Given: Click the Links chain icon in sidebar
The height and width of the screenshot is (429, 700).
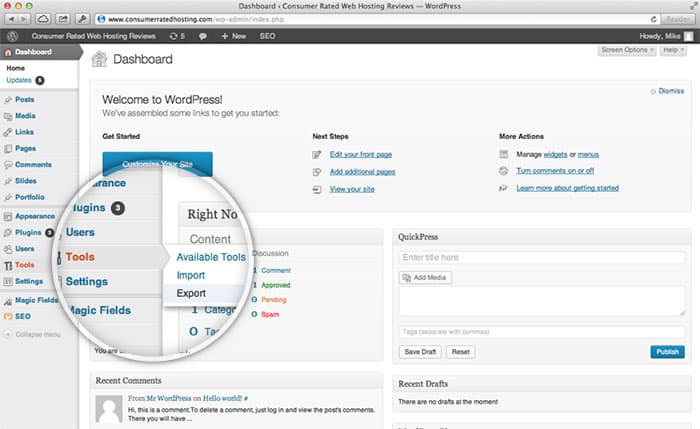Looking at the screenshot, I should 8,132.
